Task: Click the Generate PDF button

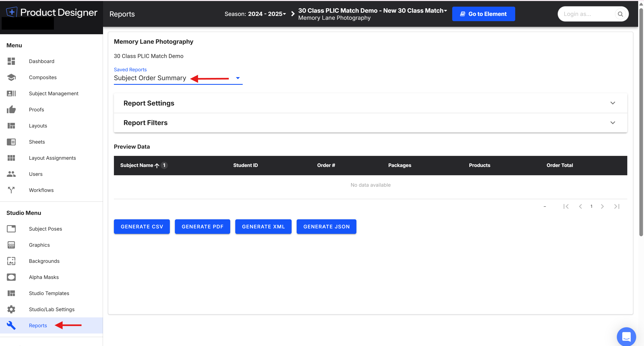Action: point(202,226)
